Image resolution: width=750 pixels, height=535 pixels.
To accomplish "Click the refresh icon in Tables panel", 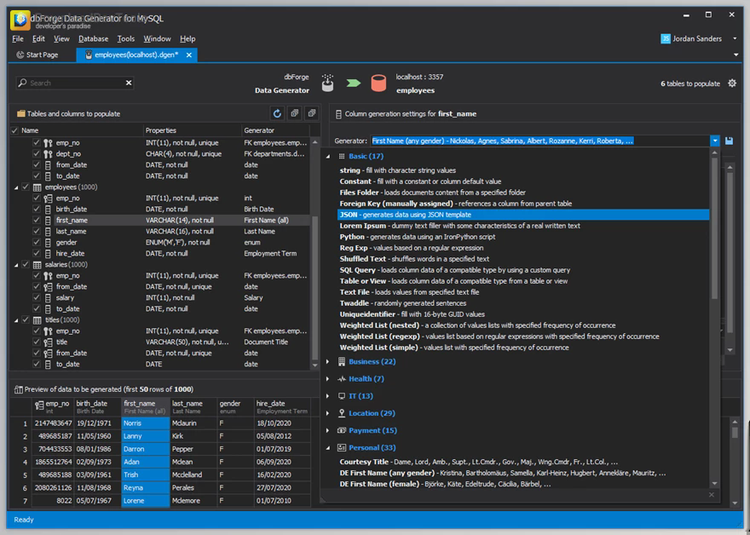I will coord(277,113).
